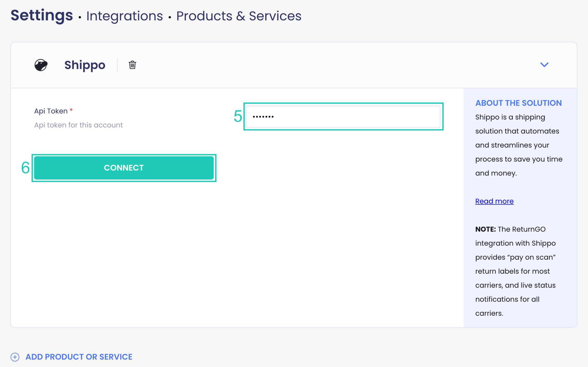Image resolution: width=588 pixels, height=367 pixels.
Task: Click the Settings heading
Action: (42, 15)
